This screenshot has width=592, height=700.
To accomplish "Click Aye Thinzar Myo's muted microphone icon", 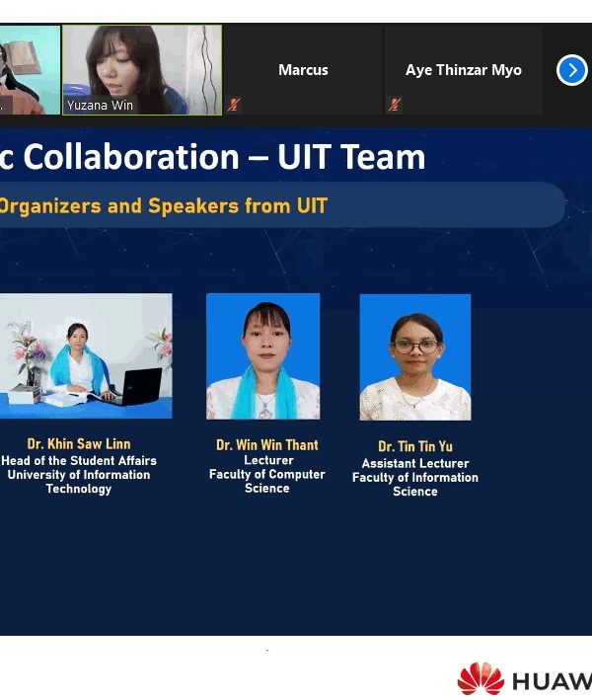I will pos(394,105).
